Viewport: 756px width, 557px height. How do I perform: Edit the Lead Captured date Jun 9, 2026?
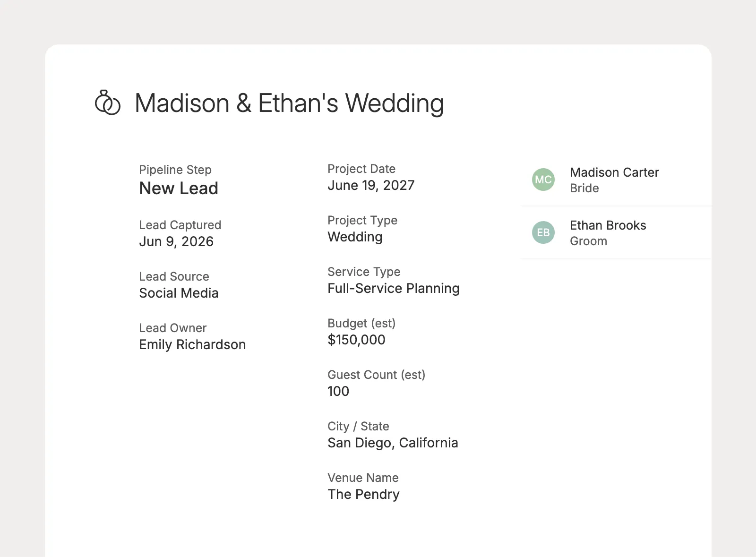pyautogui.click(x=176, y=241)
